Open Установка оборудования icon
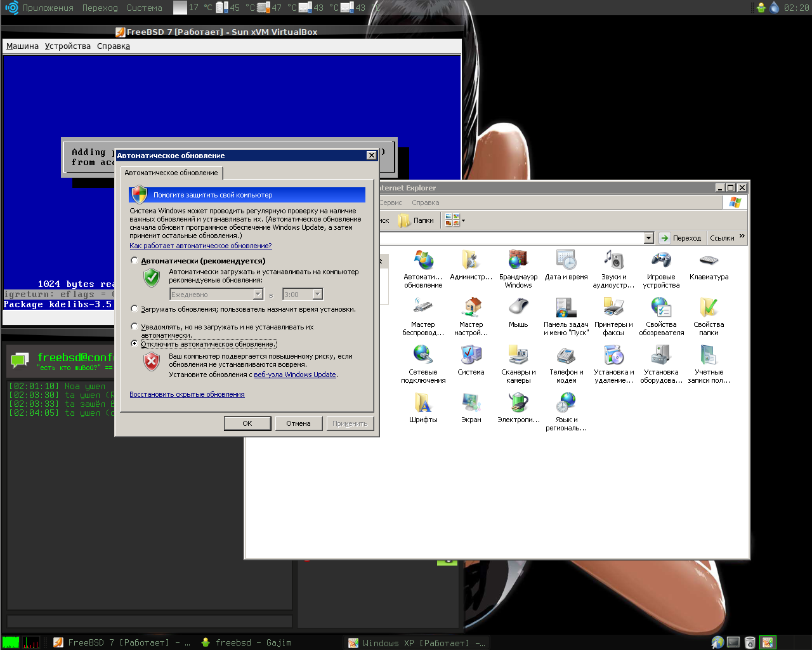Screen dimensions: 812x650 (661, 364)
